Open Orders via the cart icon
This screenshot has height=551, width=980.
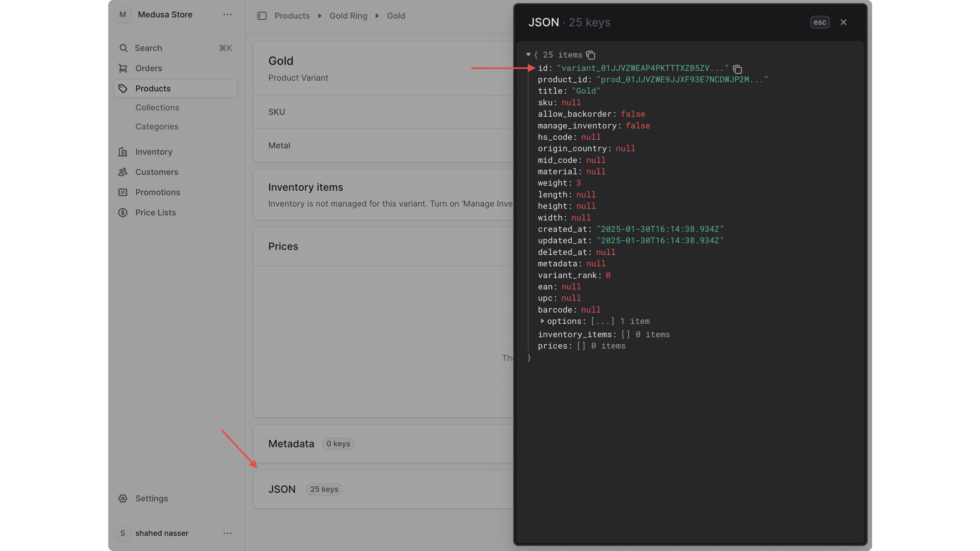coord(123,68)
